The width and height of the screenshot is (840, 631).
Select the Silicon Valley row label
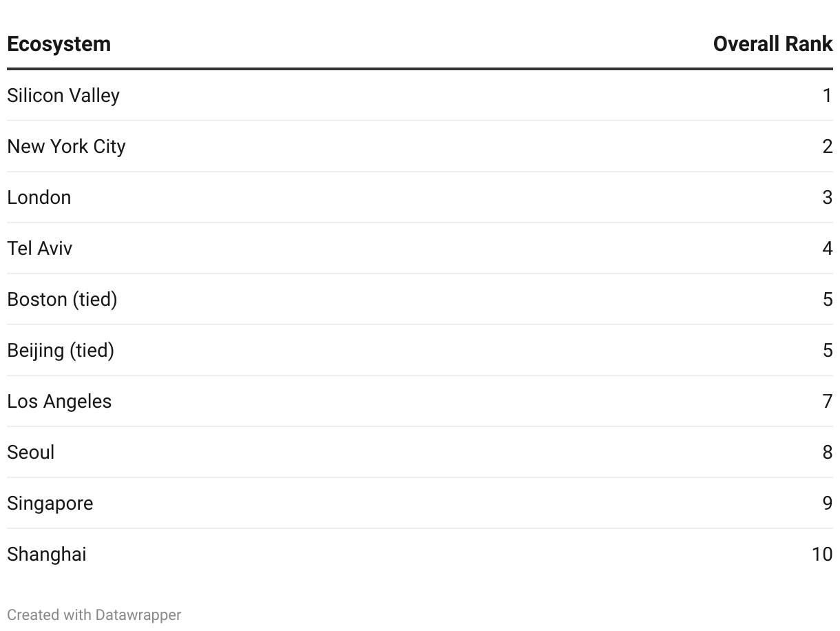click(63, 95)
